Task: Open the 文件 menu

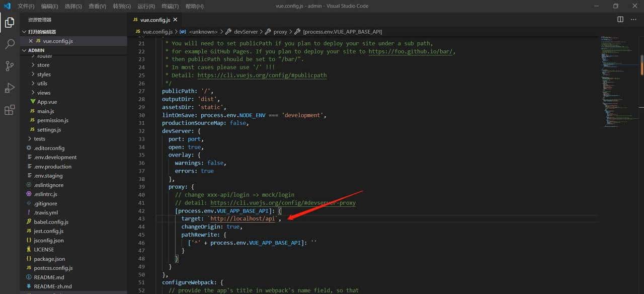Action: point(25,6)
